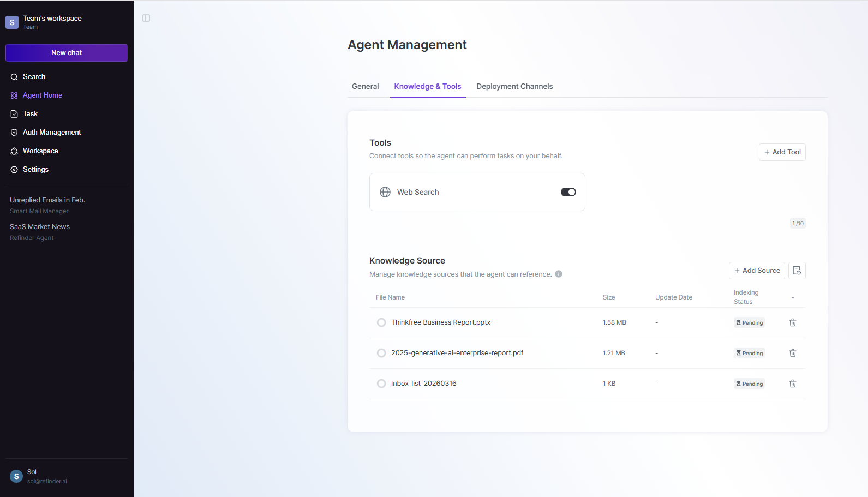Click the 1/10 tools counter badge
868x497 pixels.
pyautogui.click(x=798, y=223)
